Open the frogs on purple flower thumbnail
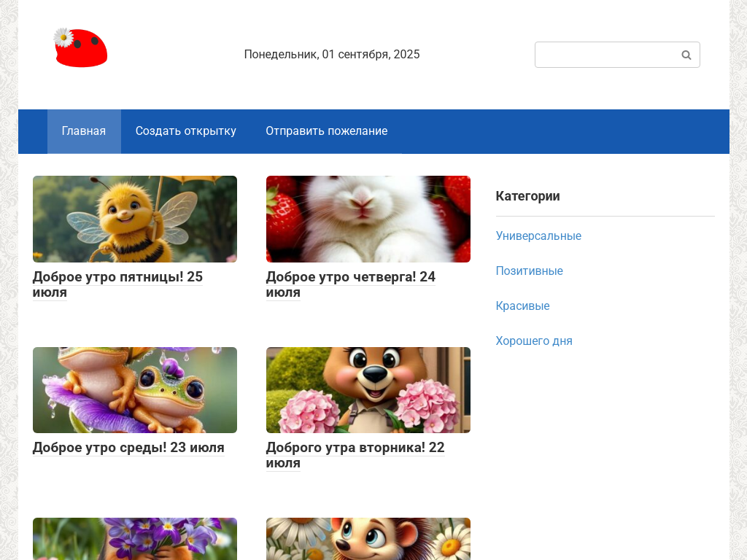The image size is (747, 560). (x=135, y=390)
